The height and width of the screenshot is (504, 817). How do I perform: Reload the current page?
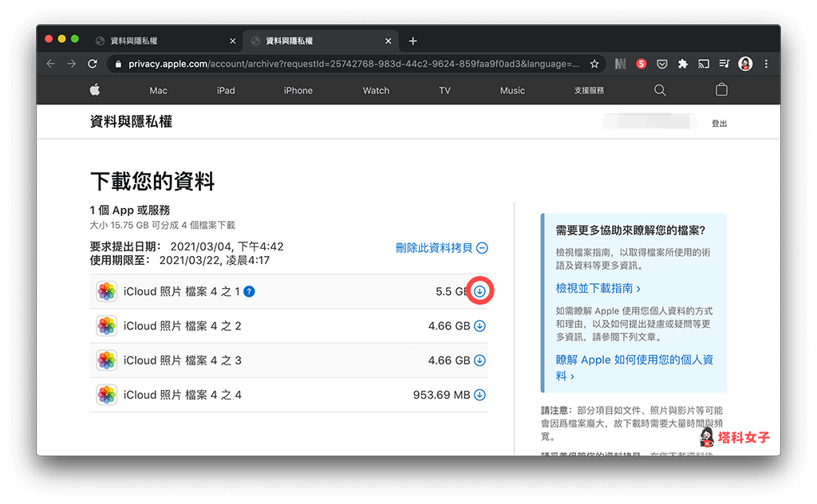[x=93, y=64]
